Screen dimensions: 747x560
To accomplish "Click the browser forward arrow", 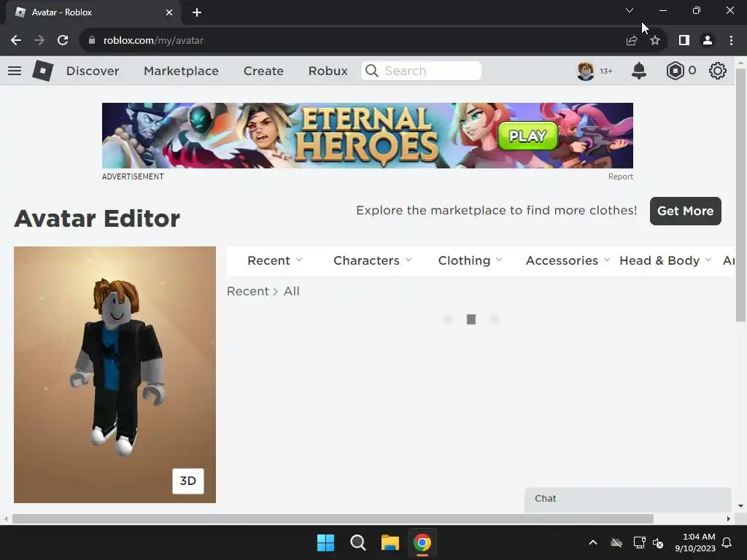I will [39, 41].
